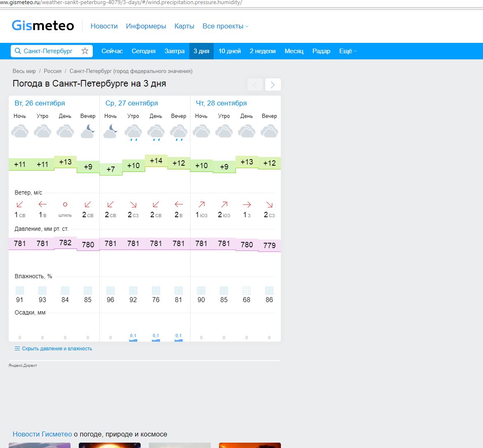Open the Радар tab
This screenshot has width=483, height=448.
321,51
